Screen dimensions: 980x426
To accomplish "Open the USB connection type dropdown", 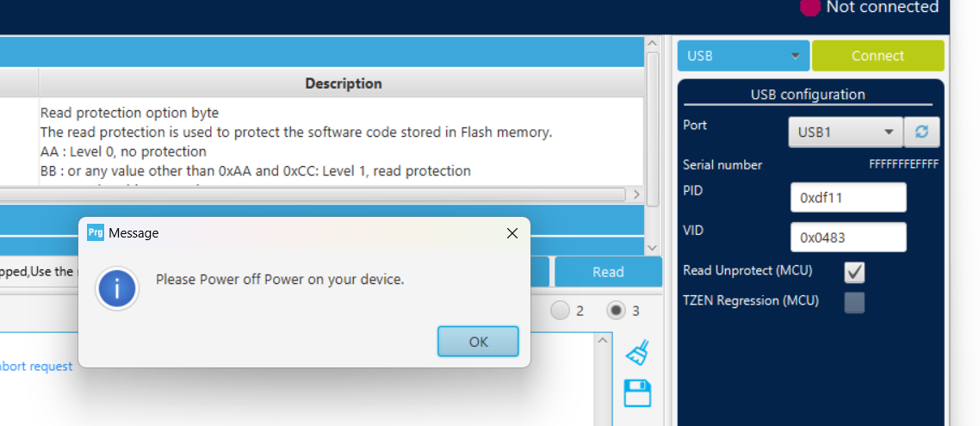I will pos(743,56).
